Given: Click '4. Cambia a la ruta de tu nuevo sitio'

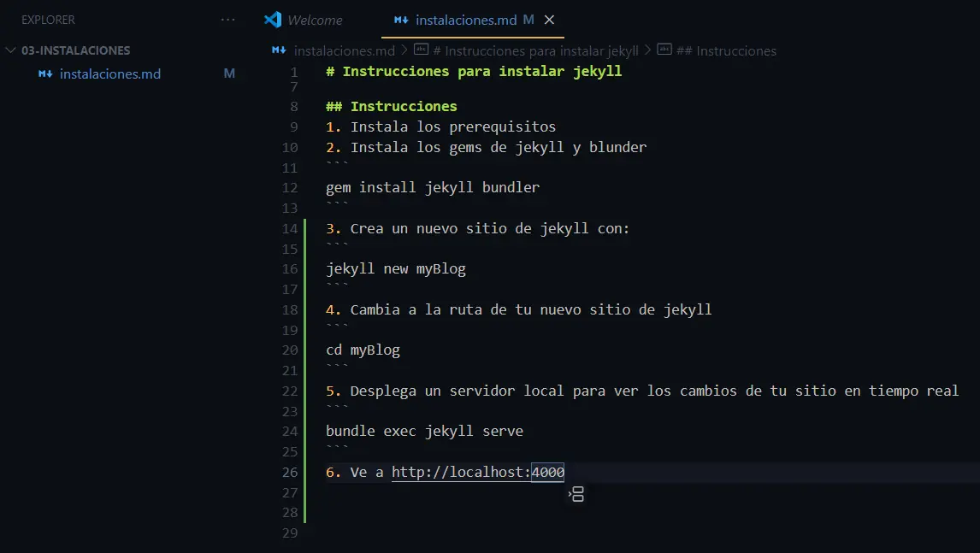Looking at the screenshot, I should pyautogui.click(x=519, y=310).
